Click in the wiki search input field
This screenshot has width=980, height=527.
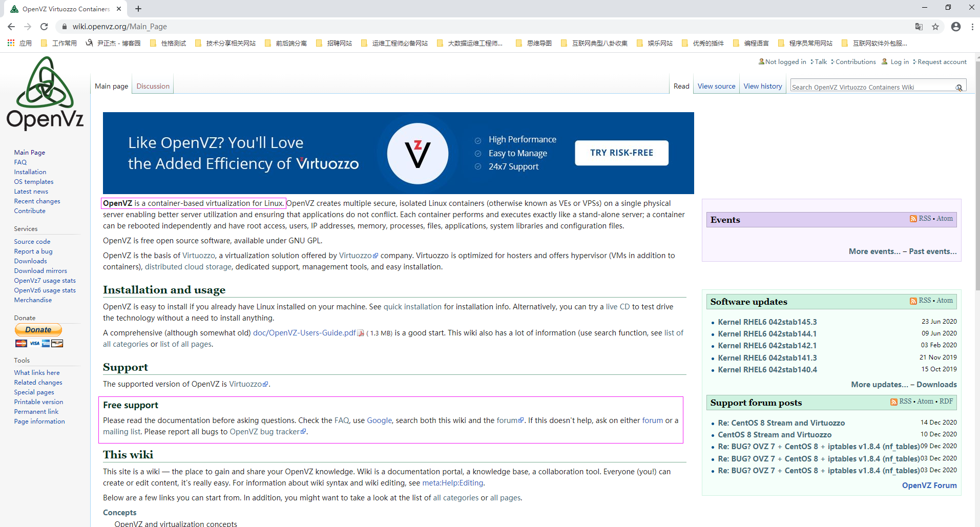click(x=871, y=88)
